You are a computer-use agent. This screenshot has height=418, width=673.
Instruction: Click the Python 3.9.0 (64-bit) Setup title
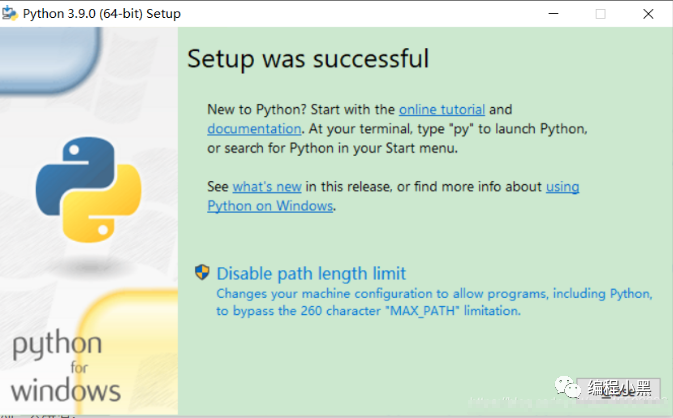coord(102,14)
